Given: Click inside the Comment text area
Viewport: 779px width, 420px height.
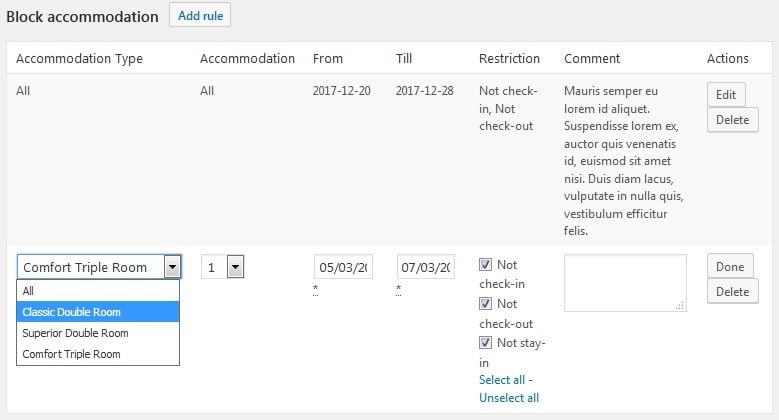Looking at the screenshot, I should [624, 282].
